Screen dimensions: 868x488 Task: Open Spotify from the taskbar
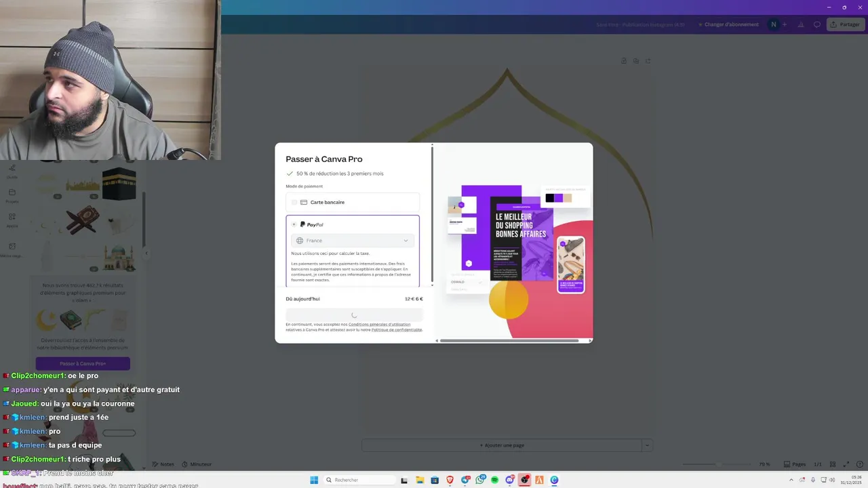pos(495,480)
